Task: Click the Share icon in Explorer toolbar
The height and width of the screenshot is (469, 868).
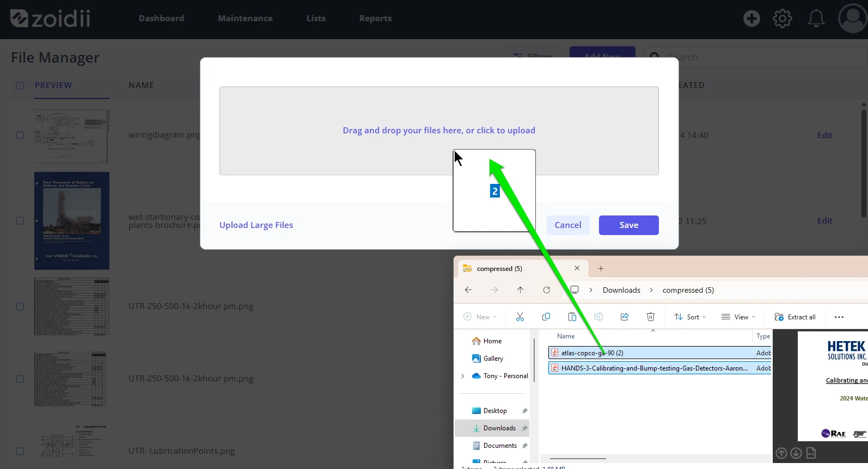Action: [x=625, y=317]
